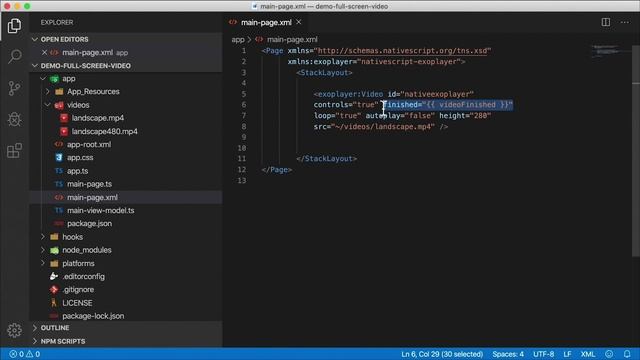The height and width of the screenshot is (360, 640).
Task: Click the closing Page tag on line 12
Action: (277, 169)
